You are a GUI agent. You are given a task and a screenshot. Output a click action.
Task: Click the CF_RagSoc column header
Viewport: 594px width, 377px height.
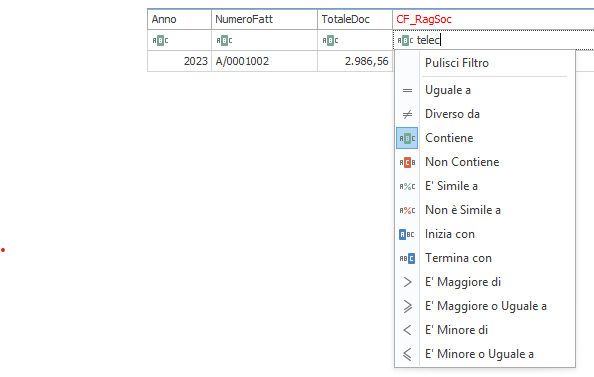click(x=493, y=19)
